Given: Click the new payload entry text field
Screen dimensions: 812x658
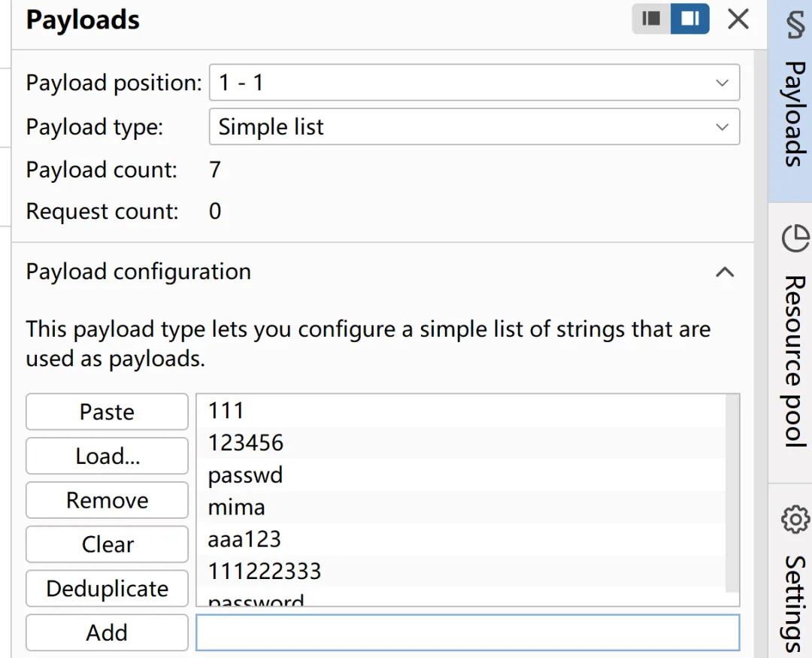Looking at the screenshot, I should point(467,632).
